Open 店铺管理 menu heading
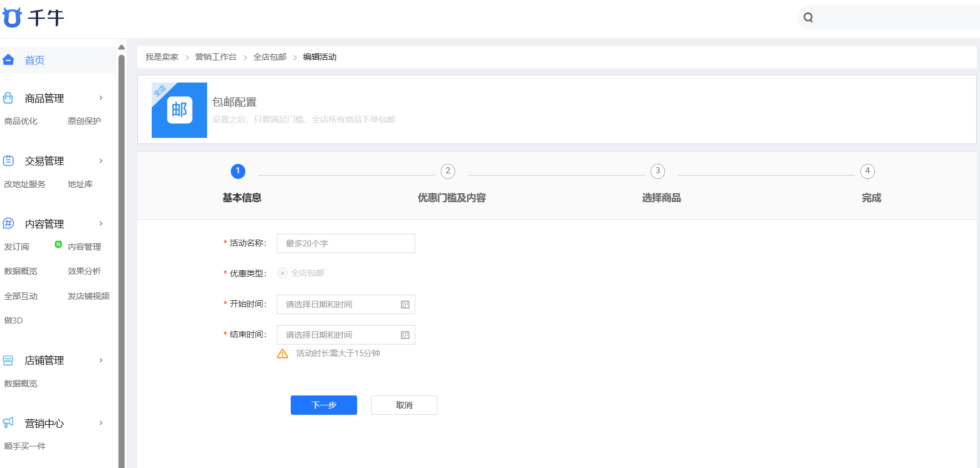980x468 pixels. pyautogui.click(x=44, y=361)
